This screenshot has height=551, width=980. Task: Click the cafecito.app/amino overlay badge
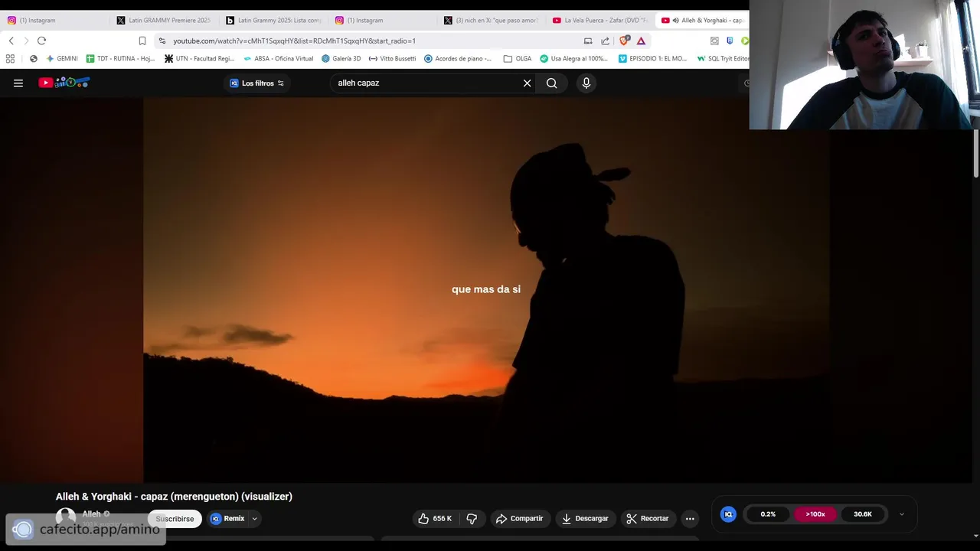click(86, 529)
